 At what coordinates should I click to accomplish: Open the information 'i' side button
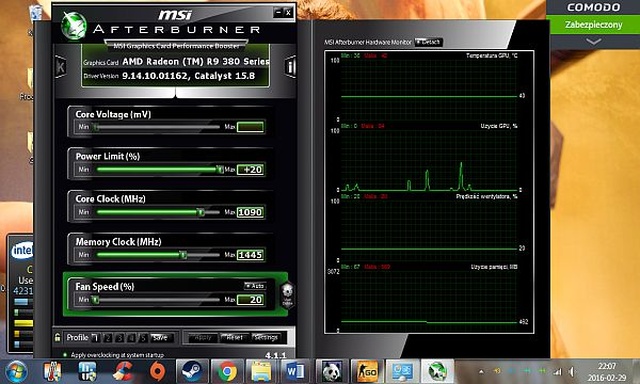(290, 67)
